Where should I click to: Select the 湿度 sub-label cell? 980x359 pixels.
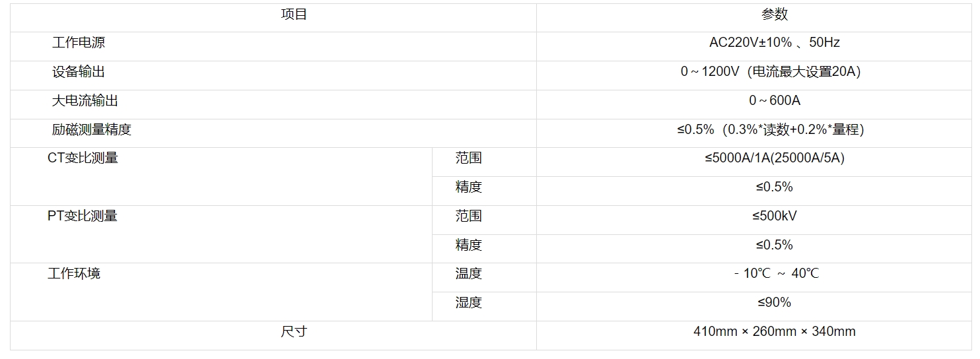[x=468, y=303]
